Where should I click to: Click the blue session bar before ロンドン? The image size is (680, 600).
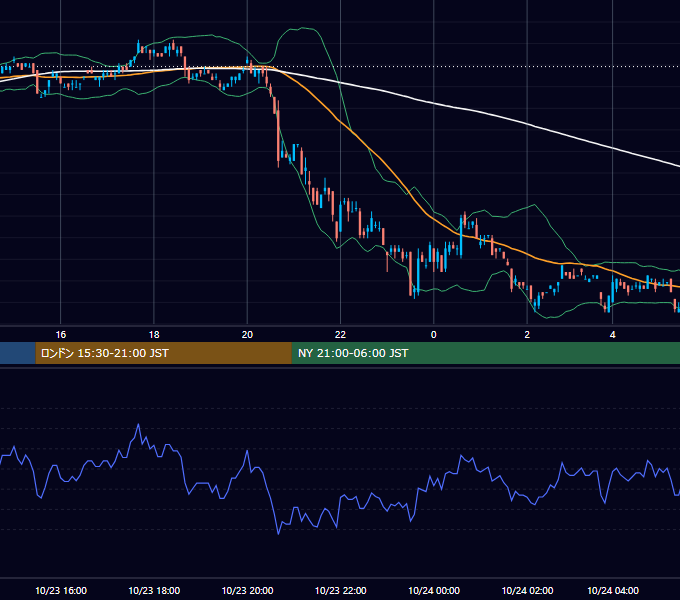pyautogui.click(x=18, y=353)
